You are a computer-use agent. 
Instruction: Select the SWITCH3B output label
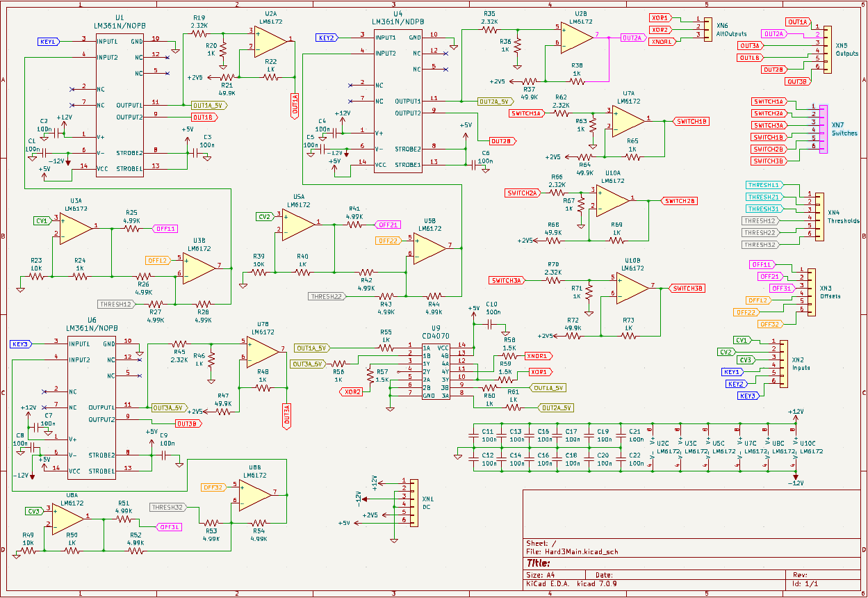pyautogui.click(x=687, y=288)
